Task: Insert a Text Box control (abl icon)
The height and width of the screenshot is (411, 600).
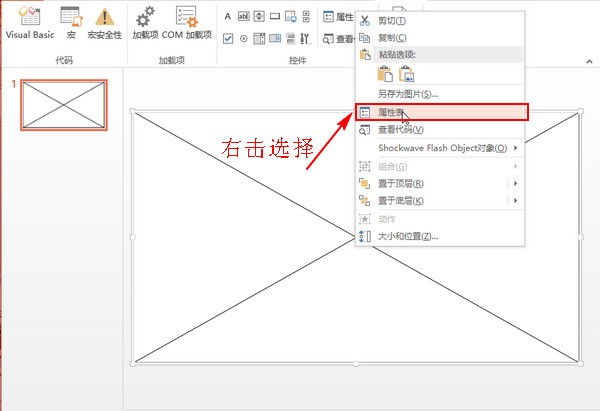Action: [243, 16]
